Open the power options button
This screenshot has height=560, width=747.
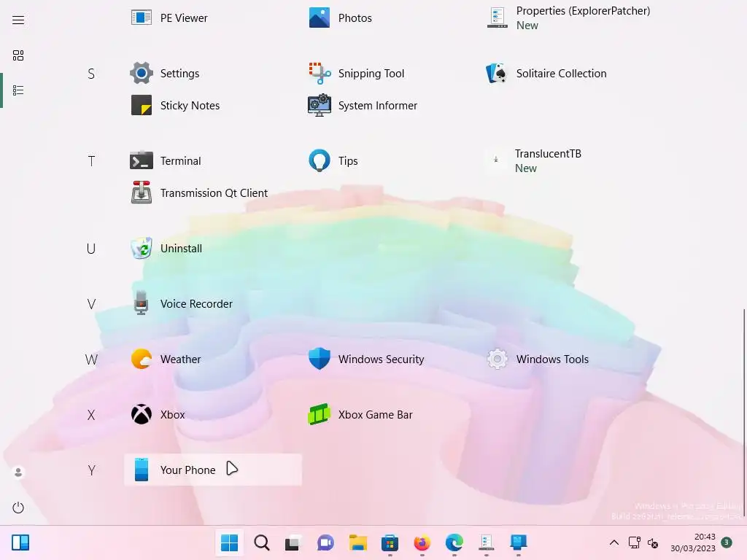pyautogui.click(x=18, y=507)
